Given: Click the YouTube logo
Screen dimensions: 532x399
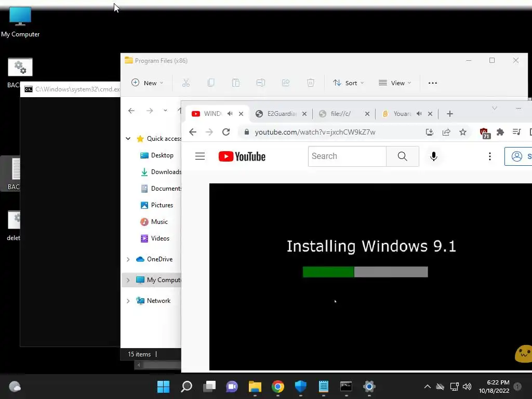Looking at the screenshot, I should 242,156.
